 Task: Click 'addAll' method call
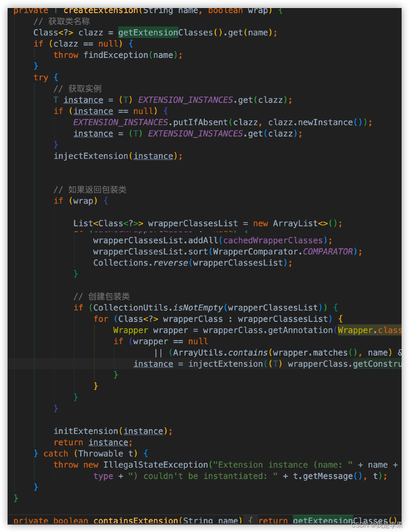tap(203, 240)
